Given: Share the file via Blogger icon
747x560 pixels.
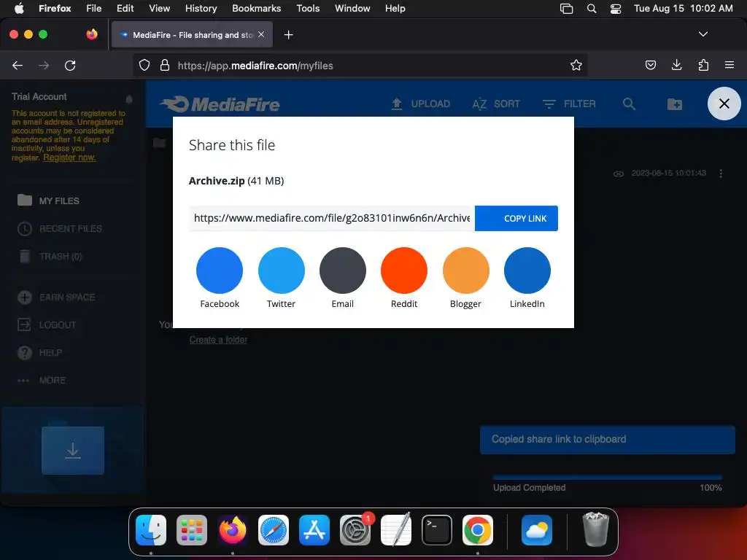Looking at the screenshot, I should [x=465, y=270].
